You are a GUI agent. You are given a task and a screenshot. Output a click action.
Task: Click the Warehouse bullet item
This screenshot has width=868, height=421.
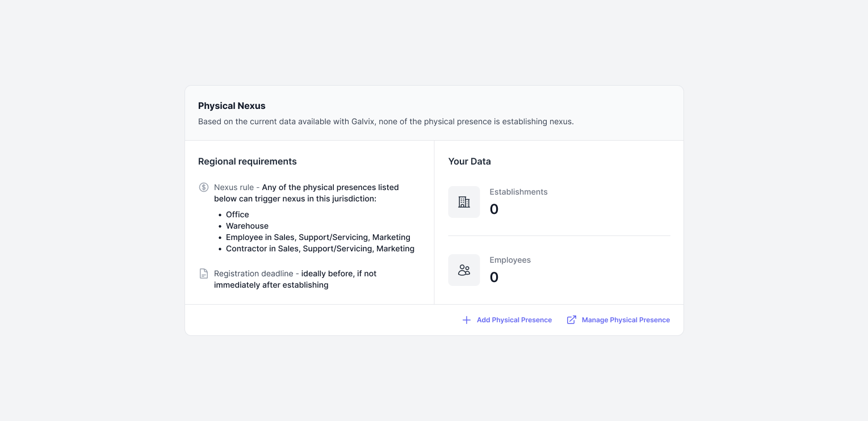point(247,226)
